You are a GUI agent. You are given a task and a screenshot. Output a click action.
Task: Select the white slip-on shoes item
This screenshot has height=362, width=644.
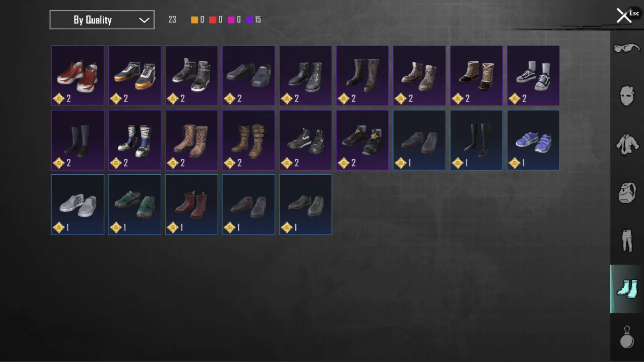point(77,204)
